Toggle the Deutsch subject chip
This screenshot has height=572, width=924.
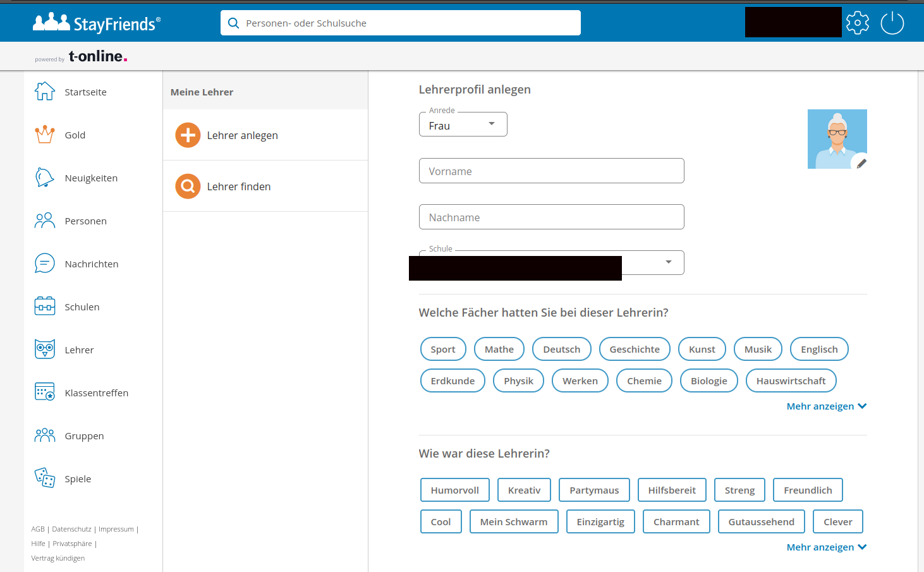tap(562, 350)
